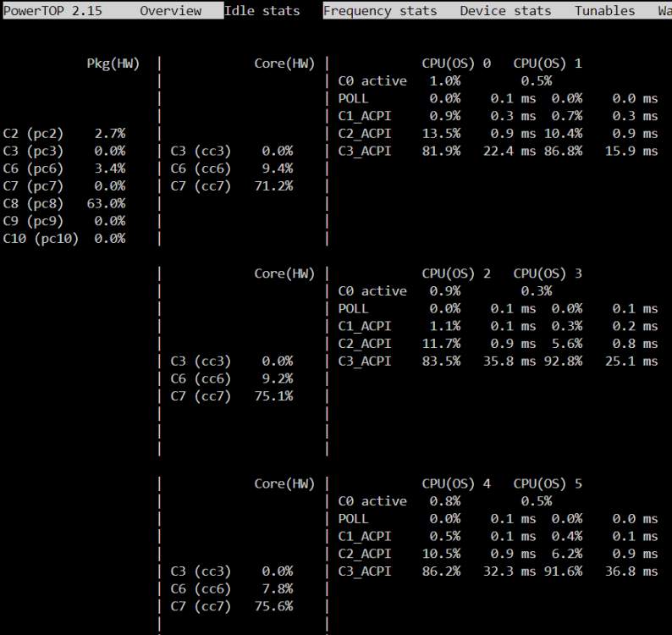Image resolution: width=672 pixels, height=635 pixels.
Task: Select the 25.1 ms duration value
Action: 631,361
